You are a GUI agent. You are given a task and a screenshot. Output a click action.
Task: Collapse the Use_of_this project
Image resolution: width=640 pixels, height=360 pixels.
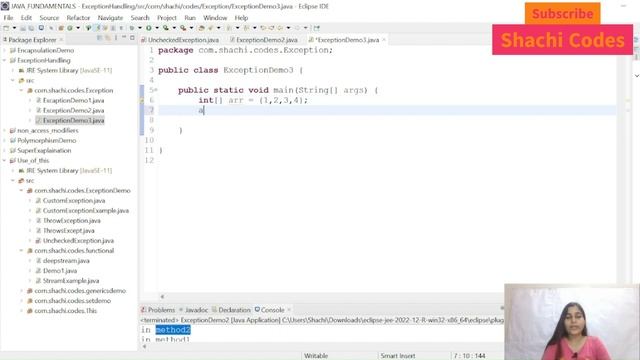pos(4,160)
